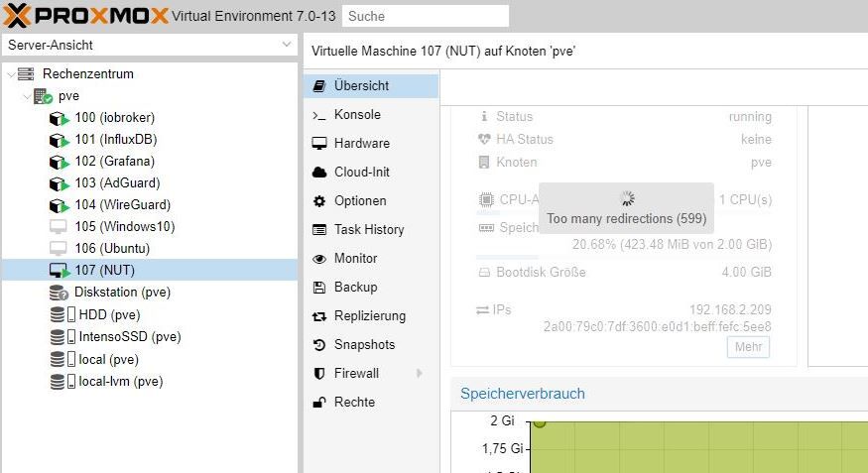Open the Server-Ansicht view dropdown
The image size is (868, 473).
pyautogui.click(x=149, y=46)
